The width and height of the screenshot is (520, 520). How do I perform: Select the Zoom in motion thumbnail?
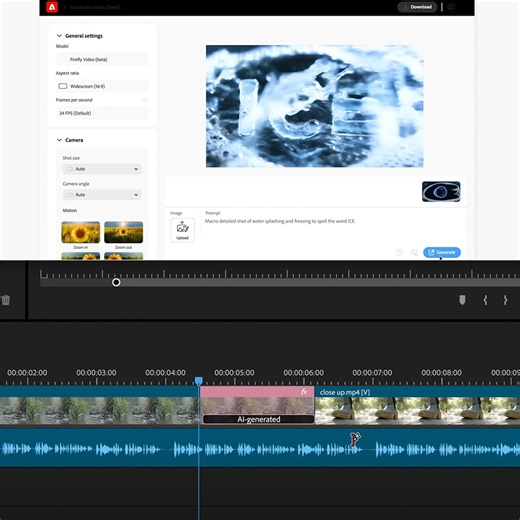(x=81, y=232)
